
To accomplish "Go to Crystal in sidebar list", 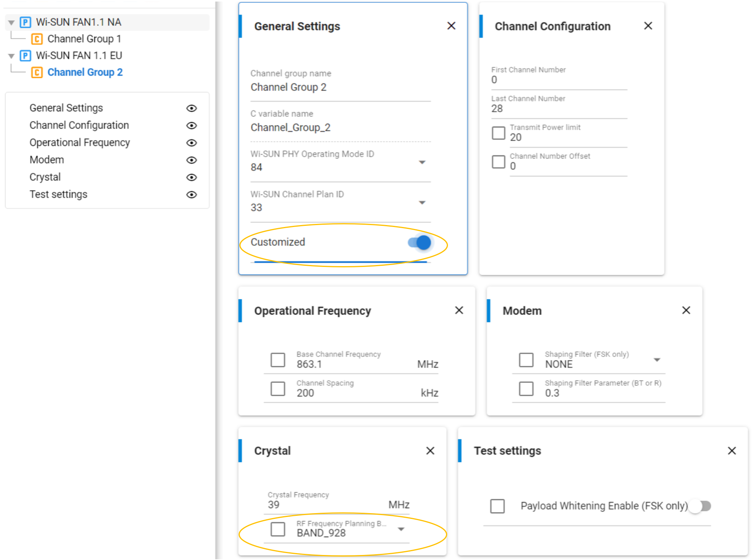I will [x=45, y=177].
